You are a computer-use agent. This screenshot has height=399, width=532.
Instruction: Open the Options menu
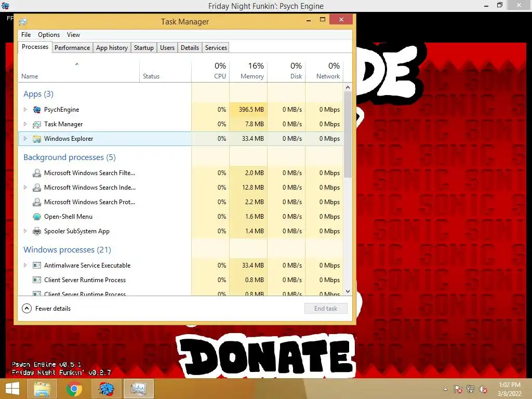point(49,35)
